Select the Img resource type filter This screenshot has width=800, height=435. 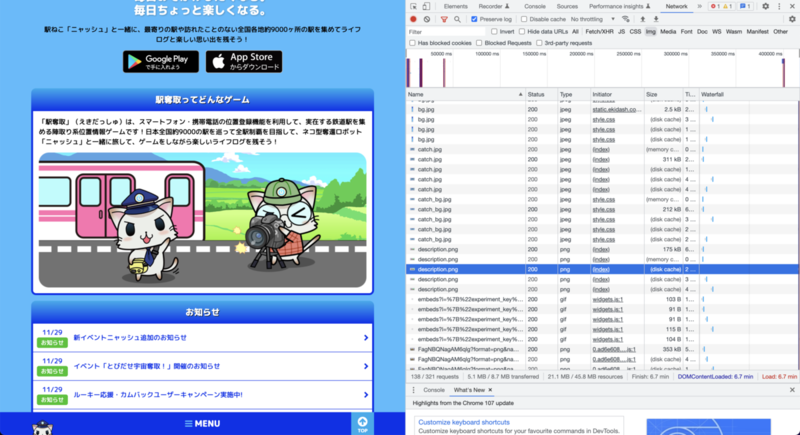coord(651,32)
